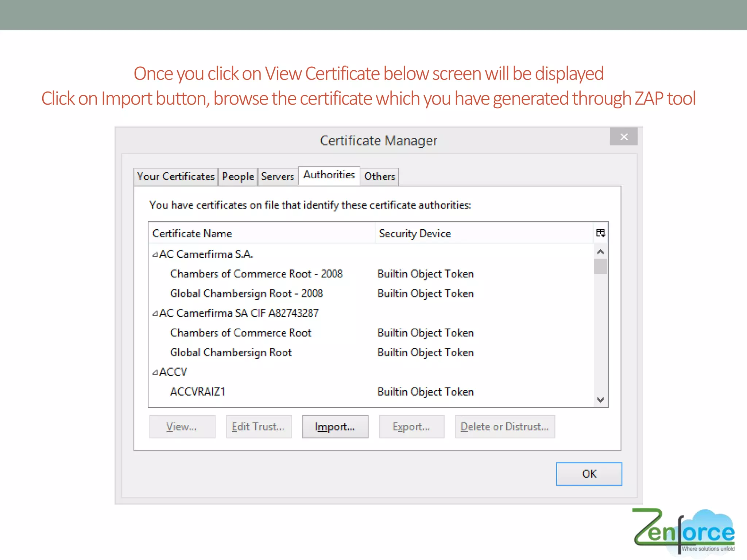Click Builtin Object Token in ACCVRAIZ1 row
747x560 pixels.
coord(426,392)
